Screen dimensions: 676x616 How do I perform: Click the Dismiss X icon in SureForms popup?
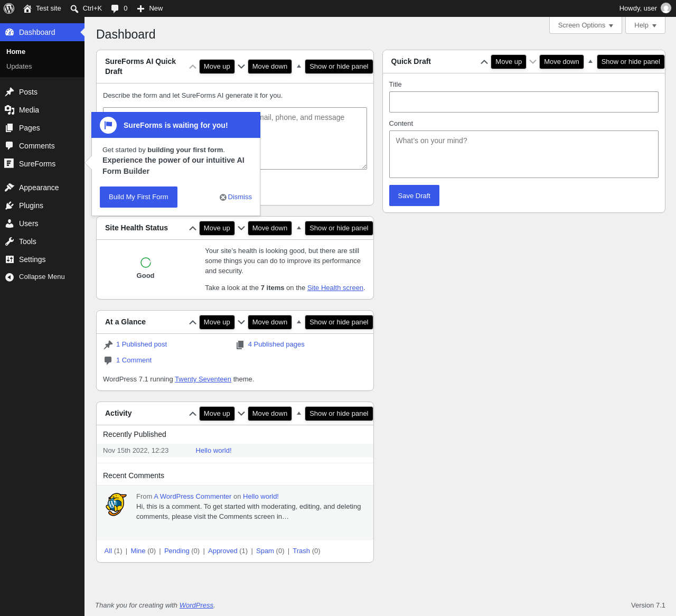pyautogui.click(x=223, y=197)
